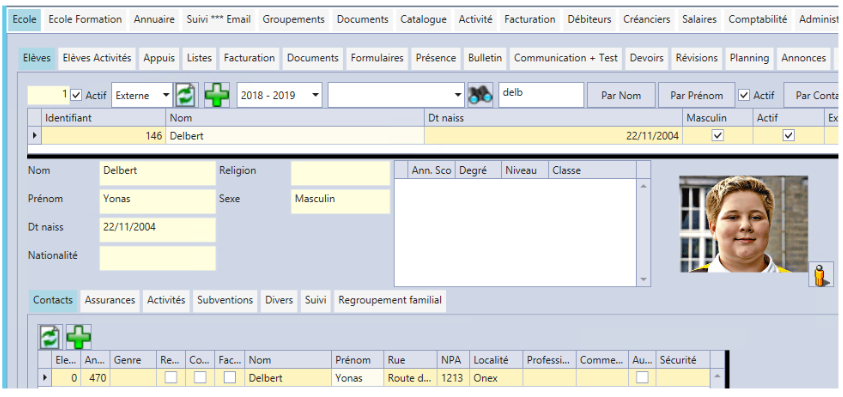Image resolution: width=843 pixels, height=397 pixels.
Task: Add a contact with the green plus icon
Action: tap(78, 337)
